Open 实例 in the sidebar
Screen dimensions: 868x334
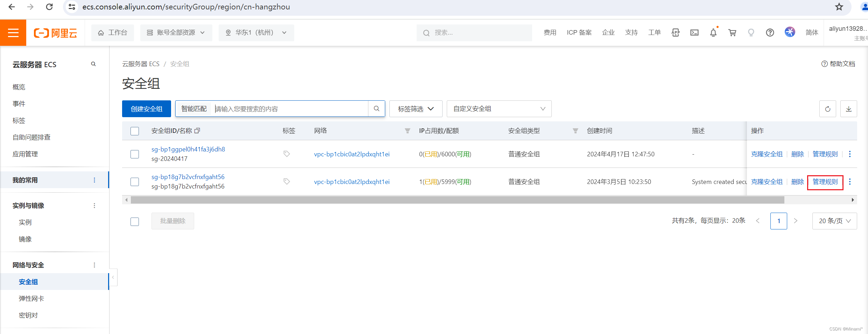click(25, 222)
